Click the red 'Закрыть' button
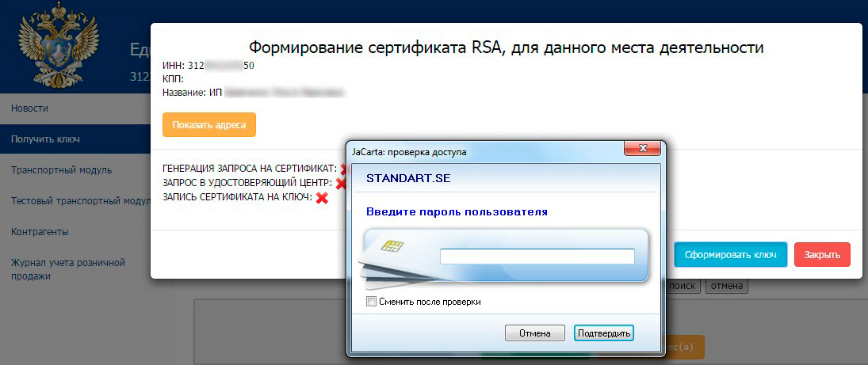This screenshot has height=365, width=868. 822,255
